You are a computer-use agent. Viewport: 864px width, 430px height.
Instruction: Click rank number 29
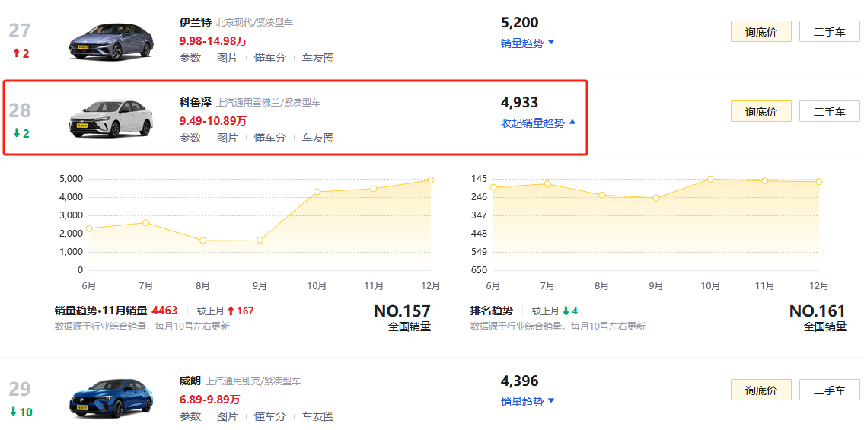pos(19,390)
